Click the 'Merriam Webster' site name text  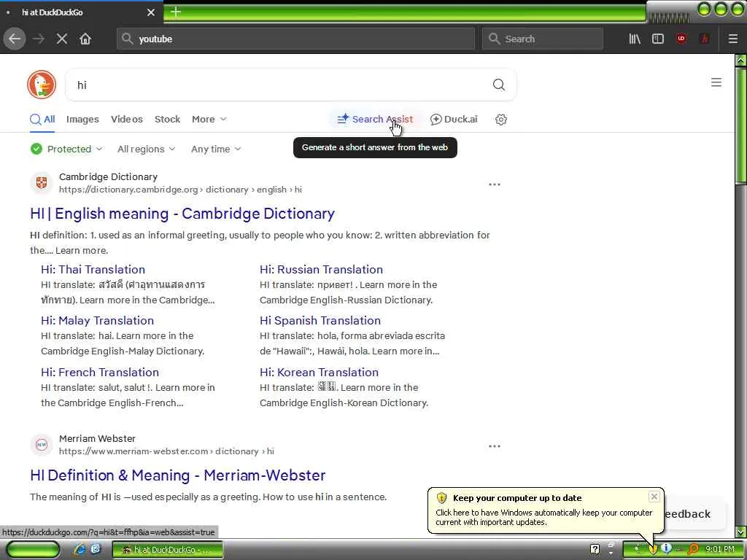coord(97,438)
